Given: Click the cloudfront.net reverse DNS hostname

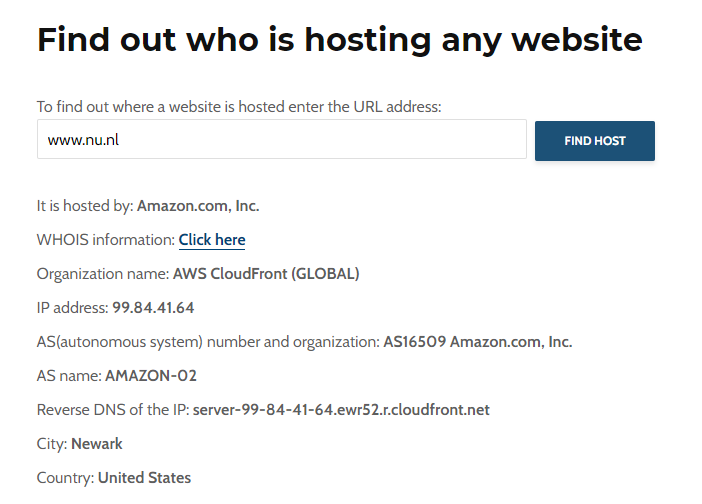Looking at the screenshot, I should (x=341, y=410).
